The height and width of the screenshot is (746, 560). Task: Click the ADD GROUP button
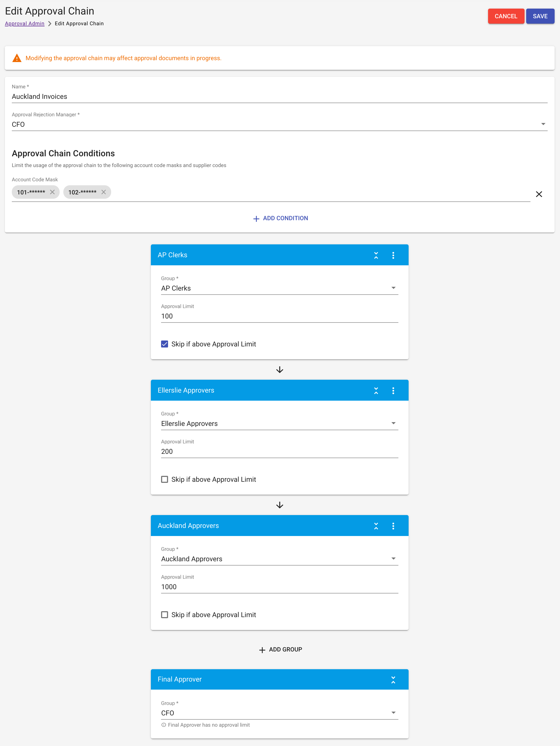(x=279, y=650)
